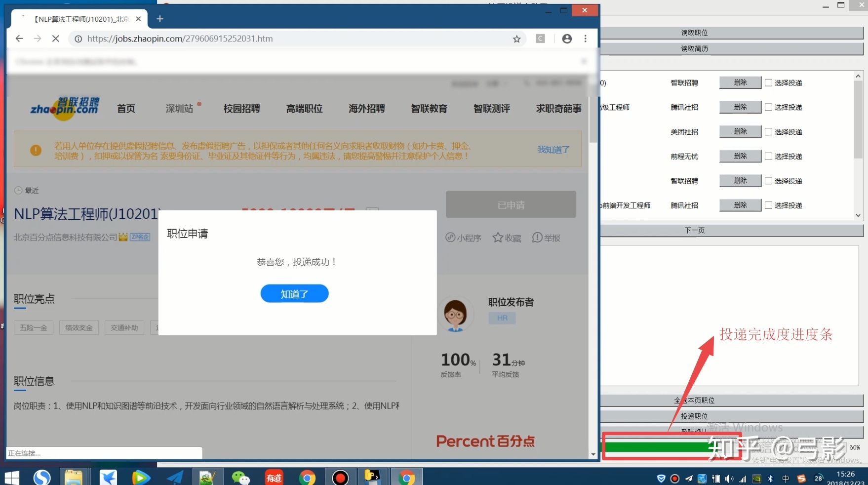Open the 首页 navigation item
The width and height of the screenshot is (868, 485).
(126, 108)
